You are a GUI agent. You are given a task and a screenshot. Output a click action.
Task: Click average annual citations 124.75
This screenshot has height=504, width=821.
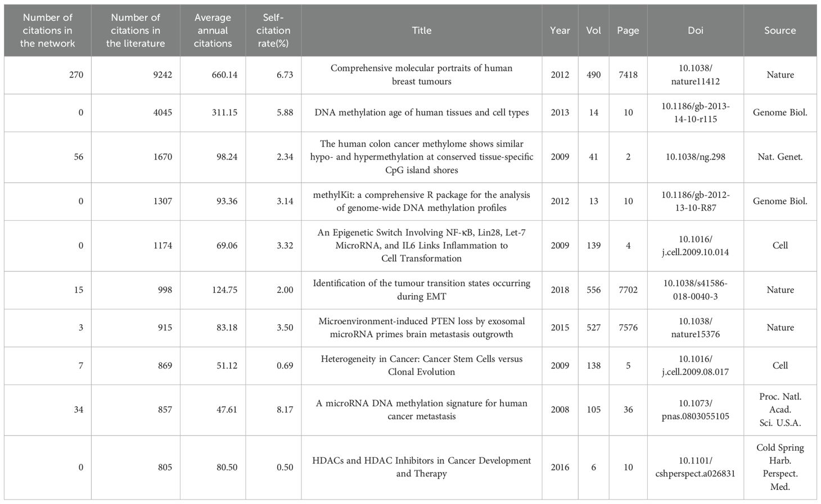224,290
